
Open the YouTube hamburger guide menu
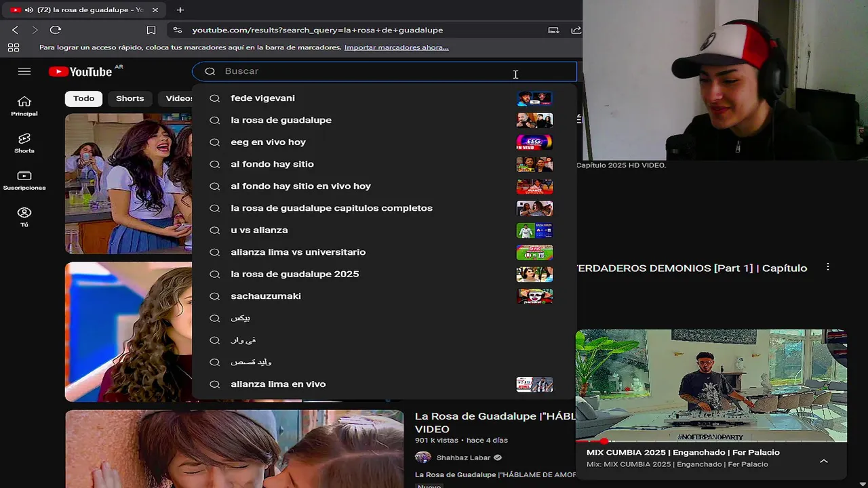pos(24,71)
